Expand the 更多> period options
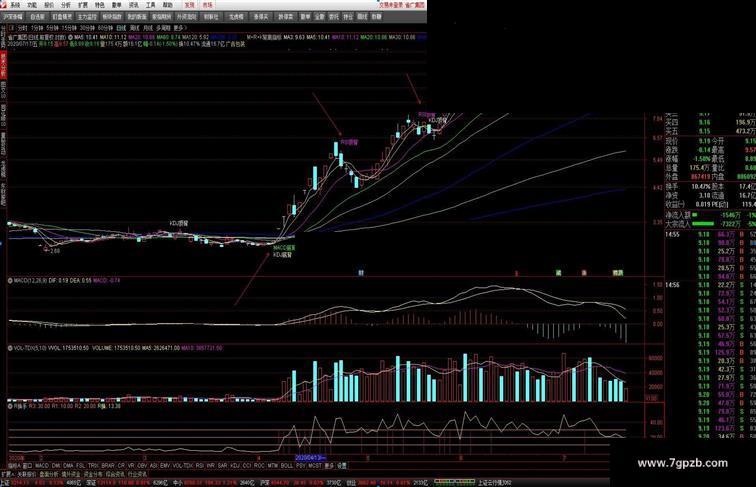The width and height of the screenshot is (756, 487). tap(180, 28)
